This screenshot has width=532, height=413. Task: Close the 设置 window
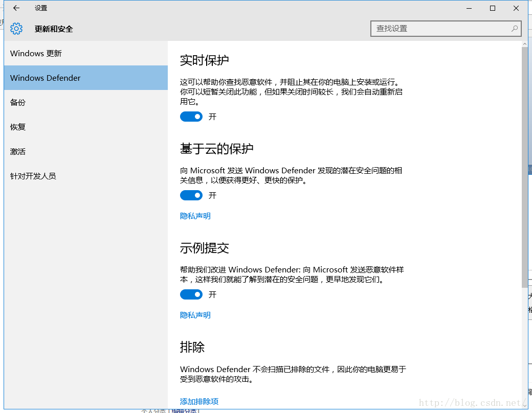(516, 8)
